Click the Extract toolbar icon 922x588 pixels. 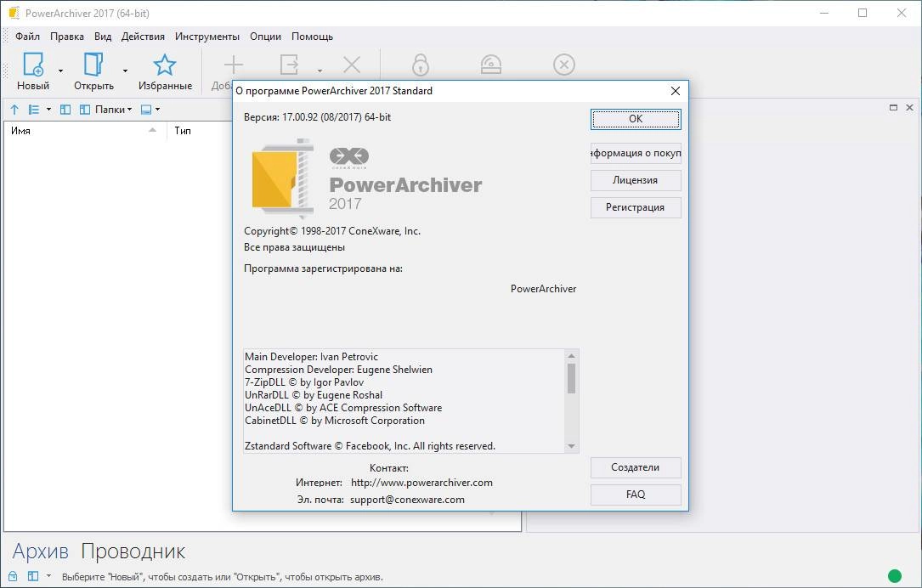pos(289,65)
